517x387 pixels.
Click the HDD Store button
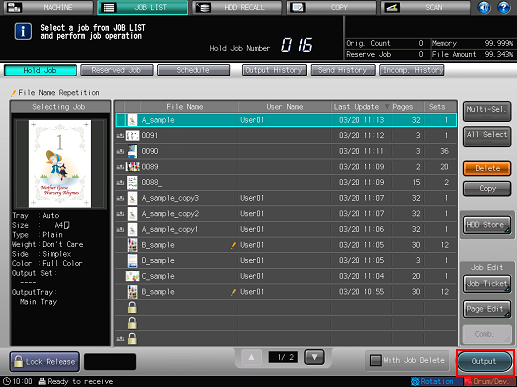point(487,225)
